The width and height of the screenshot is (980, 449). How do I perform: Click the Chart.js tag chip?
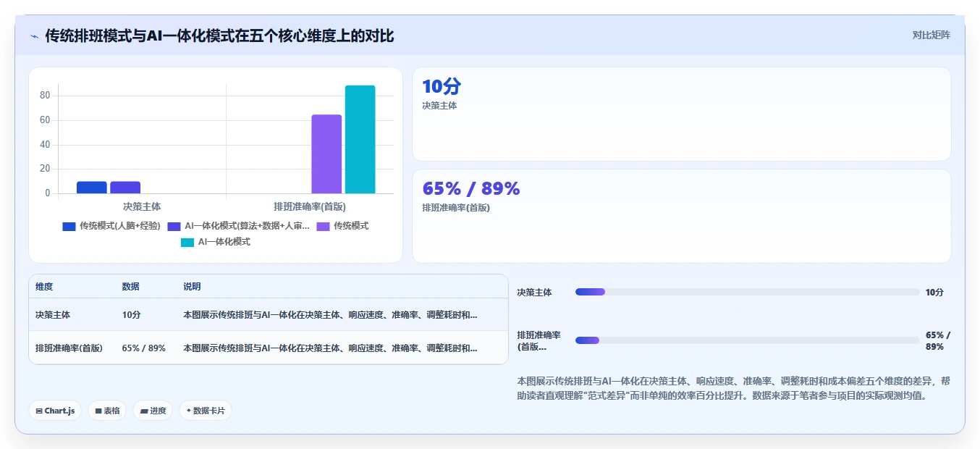click(x=56, y=411)
